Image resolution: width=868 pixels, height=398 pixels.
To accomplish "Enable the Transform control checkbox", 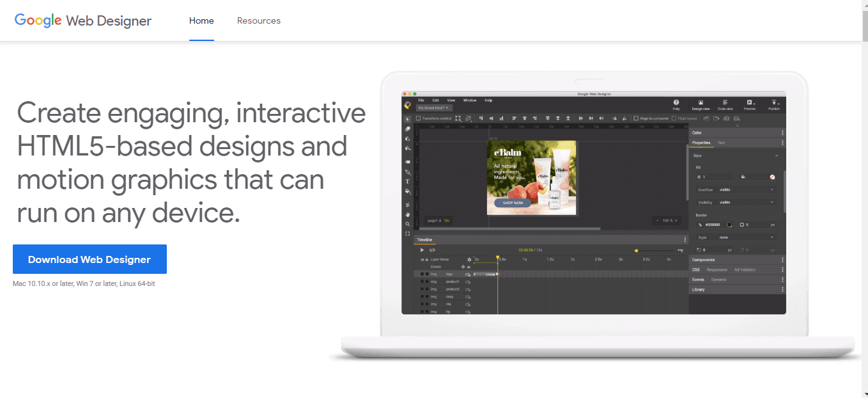I will 418,118.
